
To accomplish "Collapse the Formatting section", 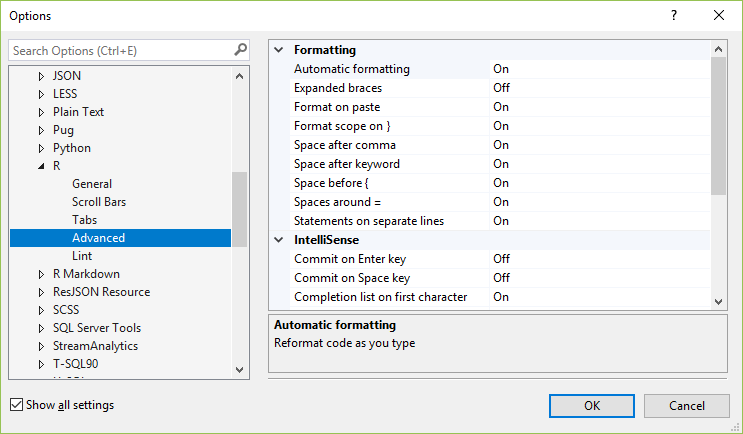I will pyautogui.click(x=278, y=50).
